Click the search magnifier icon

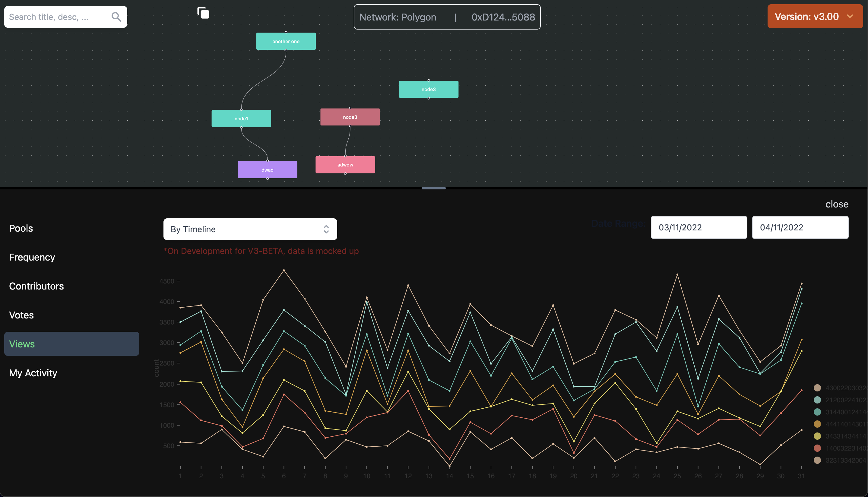[x=116, y=17]
